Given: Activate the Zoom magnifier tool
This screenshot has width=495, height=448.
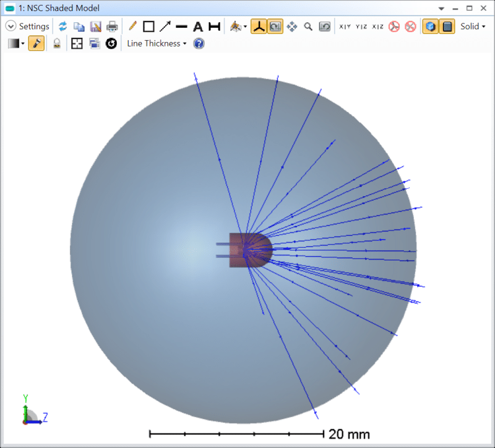Looking at the screenshot, I should [308, 27].
